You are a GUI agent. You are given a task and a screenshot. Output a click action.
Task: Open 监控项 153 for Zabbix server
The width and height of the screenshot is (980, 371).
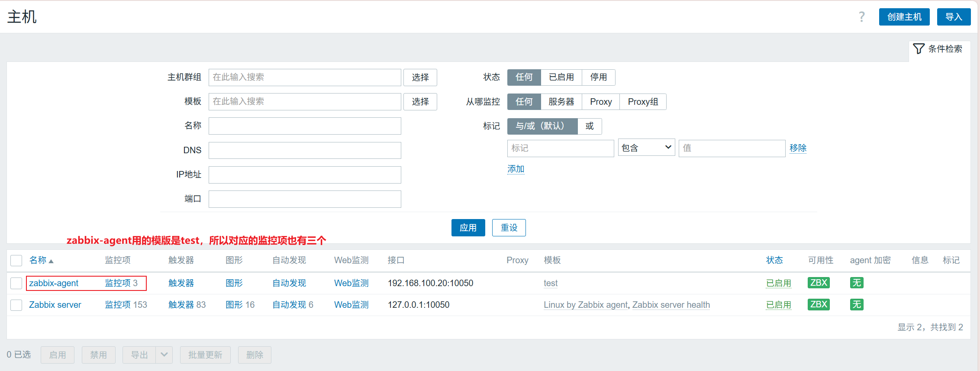coord(126,305)
